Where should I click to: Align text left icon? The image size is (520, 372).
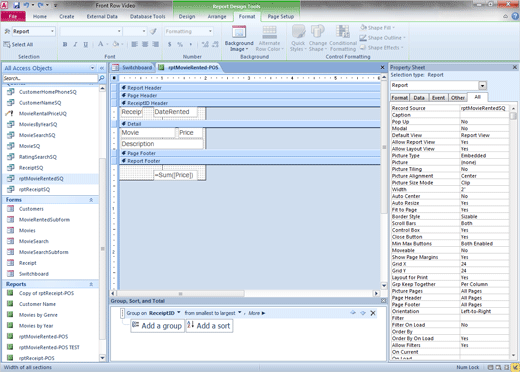point(134,44)
